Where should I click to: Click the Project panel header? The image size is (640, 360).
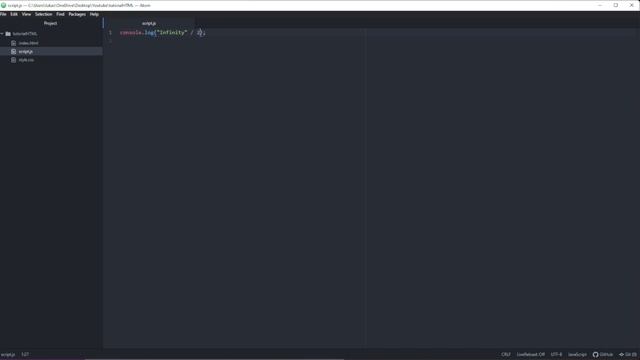click(51, 23)
